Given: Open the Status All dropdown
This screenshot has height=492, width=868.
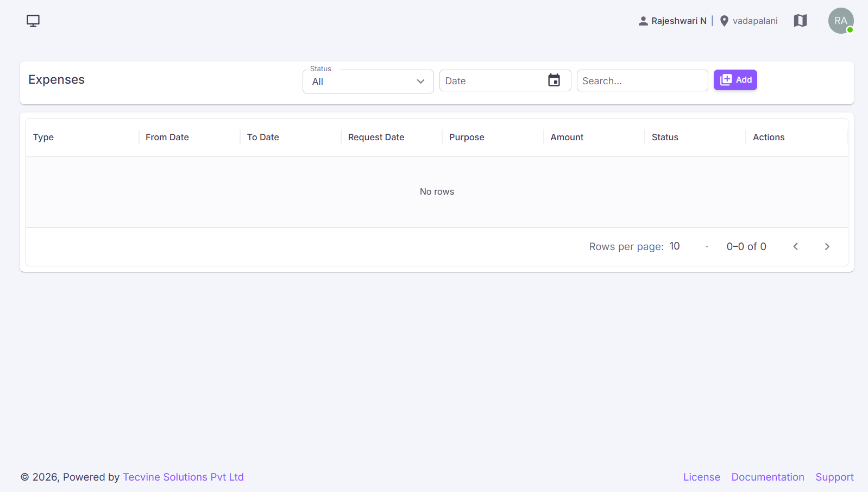Looking at the screenshot, I should pos(368,82).
